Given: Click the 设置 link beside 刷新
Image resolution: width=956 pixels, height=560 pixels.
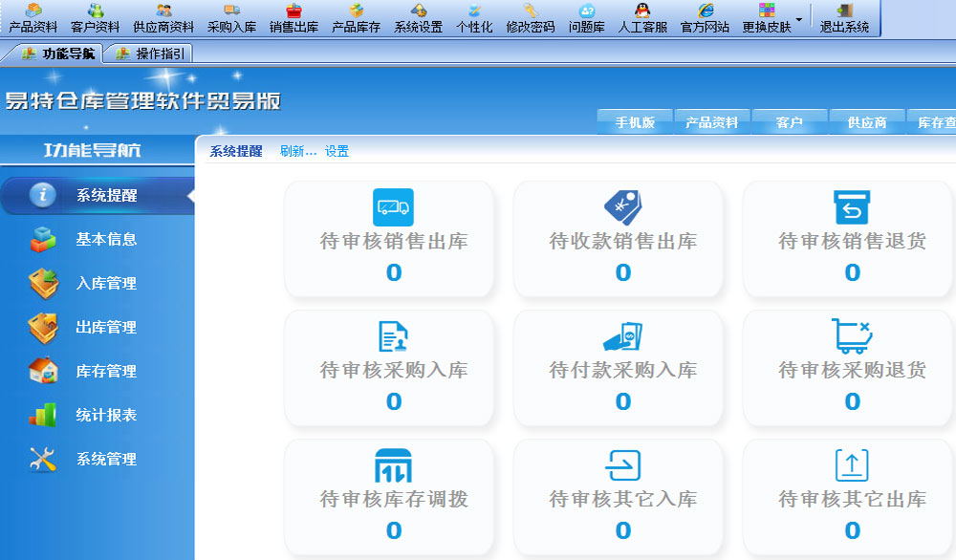Looking at the screenshot, I should point(337,151).
